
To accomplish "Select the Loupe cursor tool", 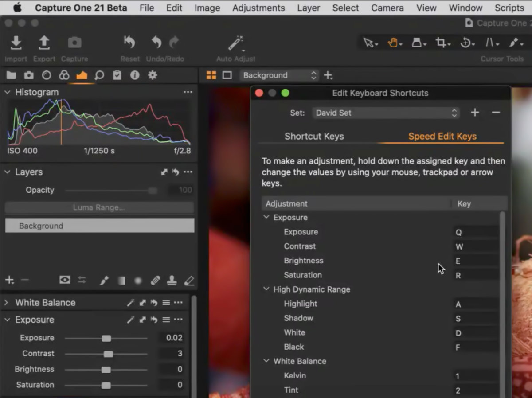I will (418, 43).
